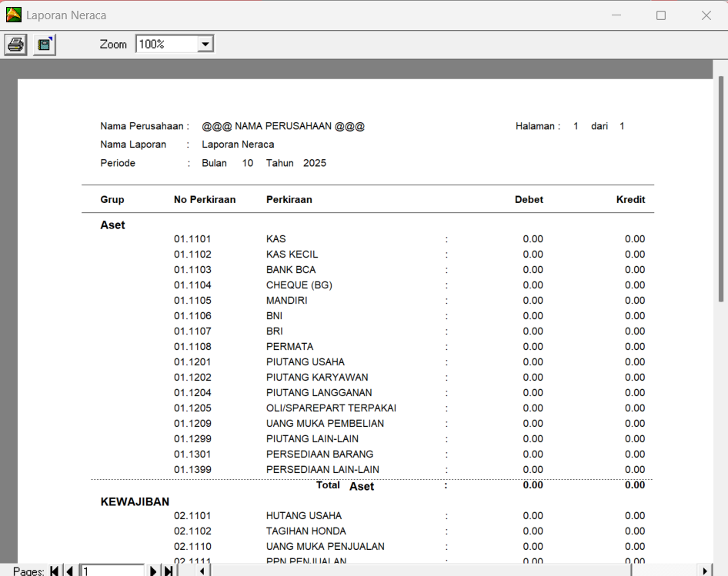Click the horizontal scrollbar left arrow
Image resolution: width=728 pixels, height=576 pixels.
pos(202,571)
